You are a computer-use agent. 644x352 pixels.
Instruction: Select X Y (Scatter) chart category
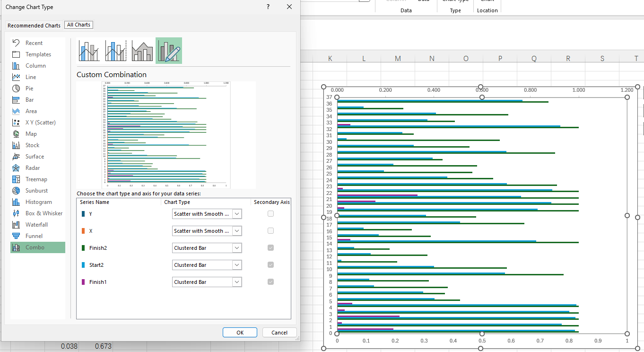pos(38,123)
